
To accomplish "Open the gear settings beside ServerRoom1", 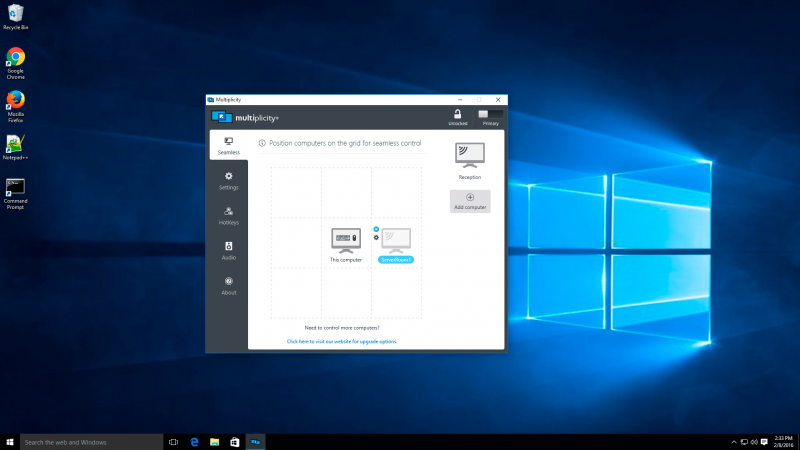I will point(376,237).
